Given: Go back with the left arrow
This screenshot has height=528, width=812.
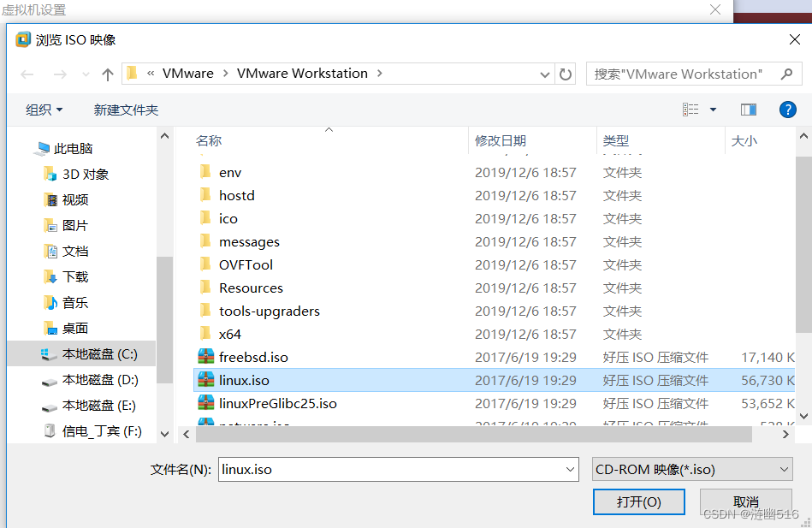Looking at the screenshot, I should pyautogui.click(x=27, y=74).
